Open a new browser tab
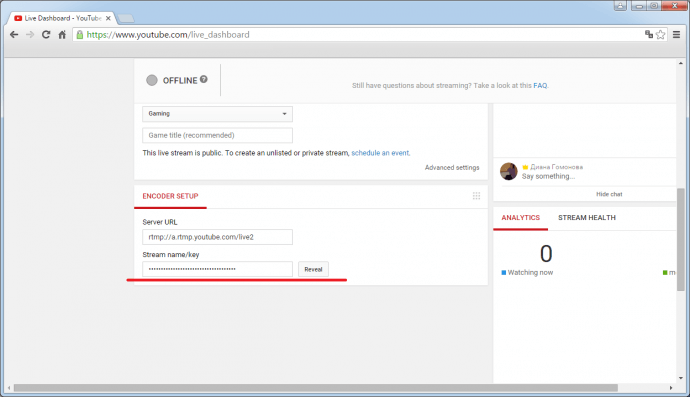Viewport: 690px width, 397px height. click(x=126, y=18)
